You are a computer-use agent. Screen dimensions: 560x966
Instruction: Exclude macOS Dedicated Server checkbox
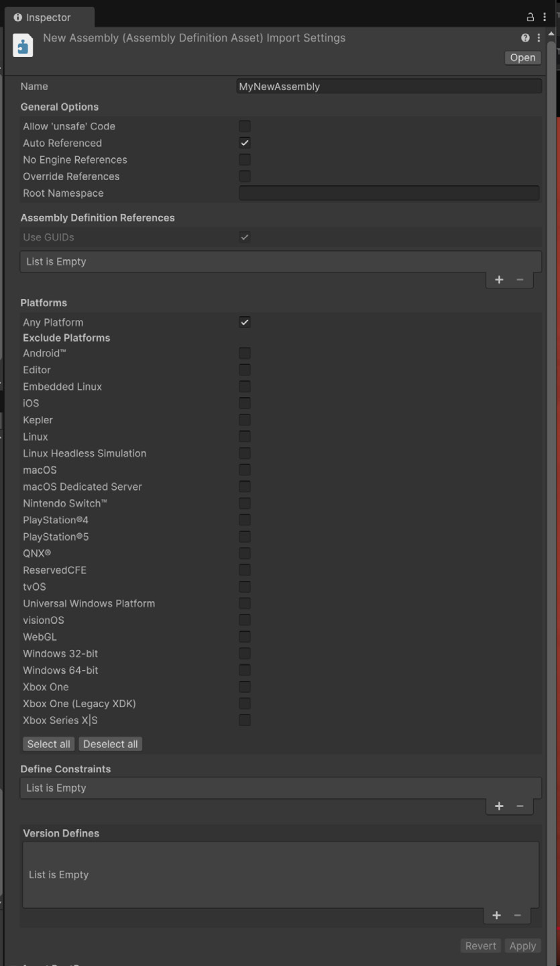pos(245,487)
